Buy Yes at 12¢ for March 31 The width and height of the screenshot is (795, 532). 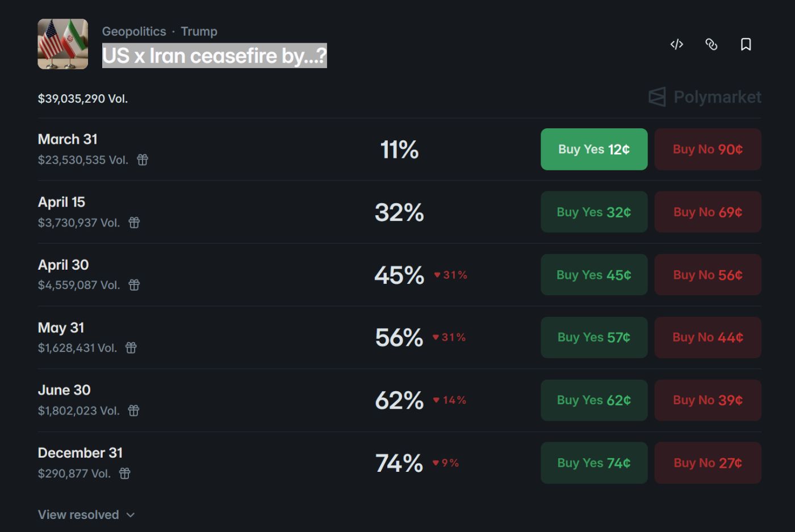(x=594, y=149)
